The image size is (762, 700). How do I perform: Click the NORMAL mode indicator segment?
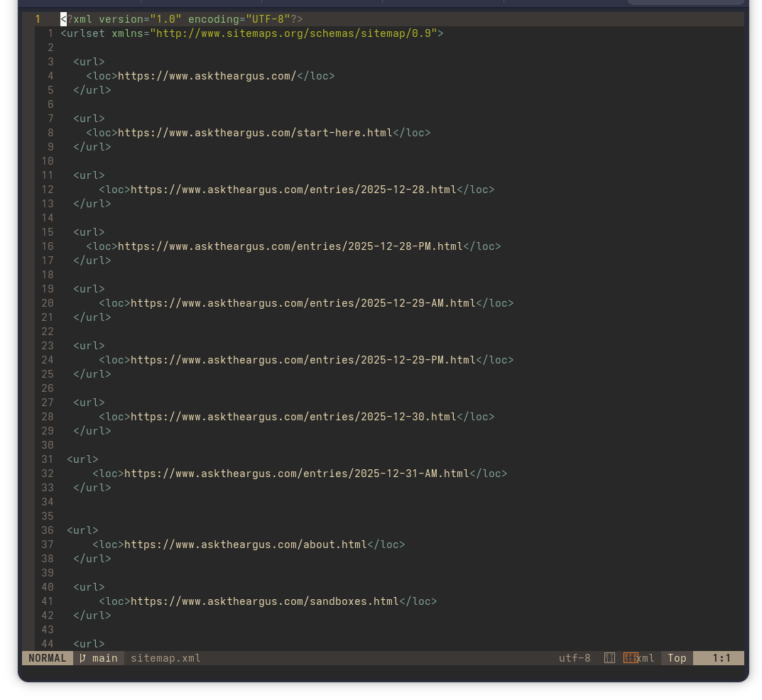[47, 658]
